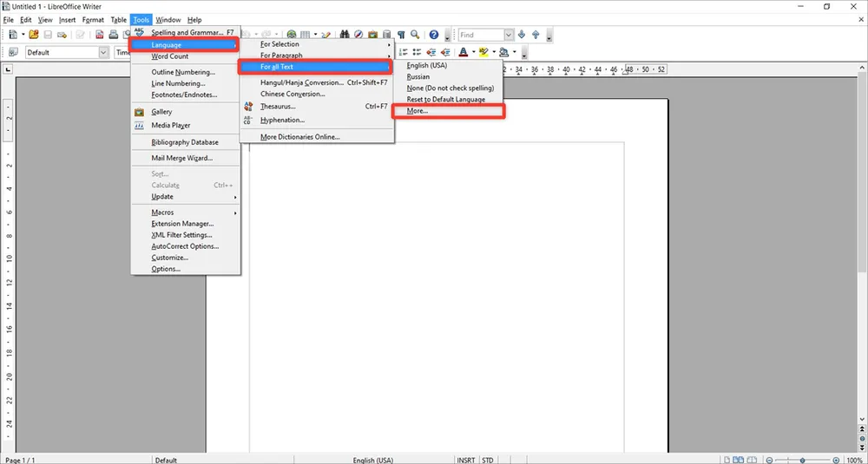Open the New document dropdown arrow
Image resolution: width=868 pixels, height=464 pixels.
tap(23, 35)
